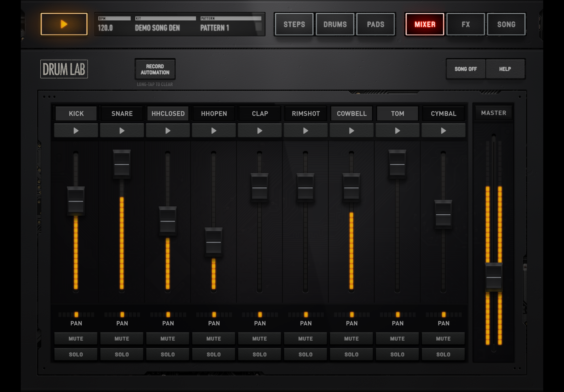This screenshot has width=564, height=392.
Task: Open the BPM 120.0 tempo field
Action: [x=114, y=24]
